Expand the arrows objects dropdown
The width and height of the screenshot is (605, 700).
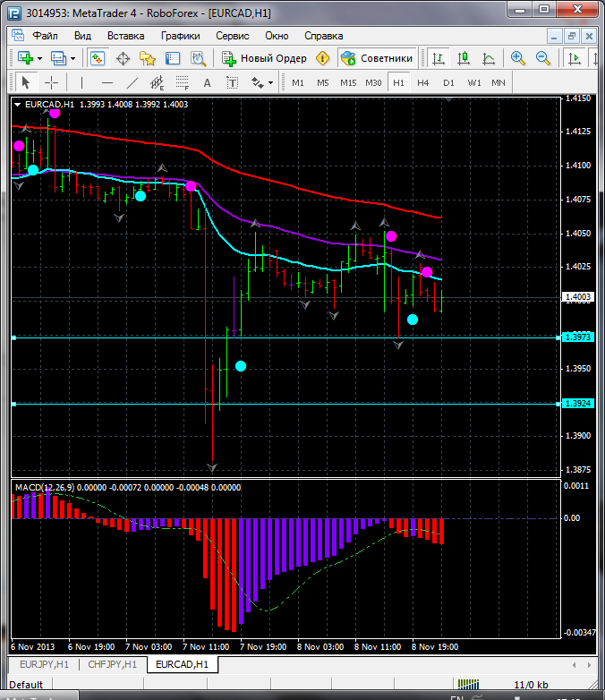click(x=270, y=82)
